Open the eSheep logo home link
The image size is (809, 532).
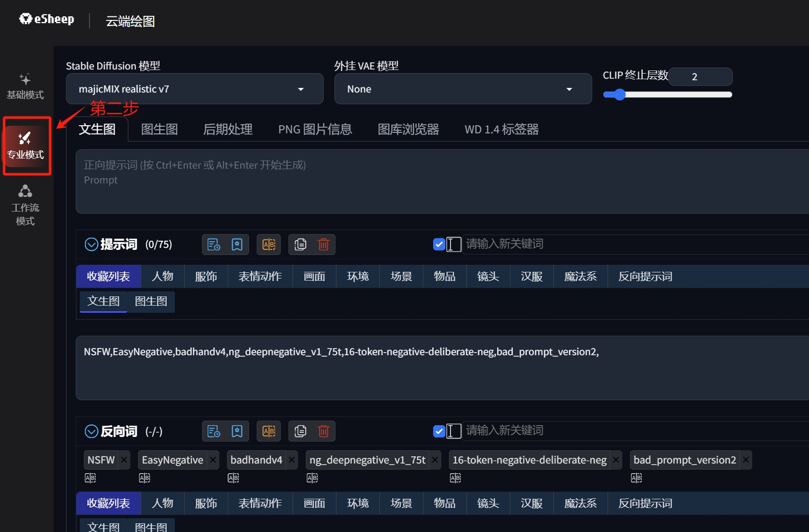pos(47,19)
